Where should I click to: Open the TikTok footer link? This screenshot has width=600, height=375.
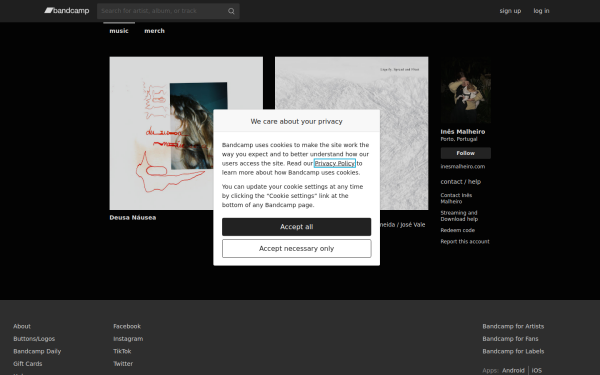pyautogui.click(x=122, y=351)
